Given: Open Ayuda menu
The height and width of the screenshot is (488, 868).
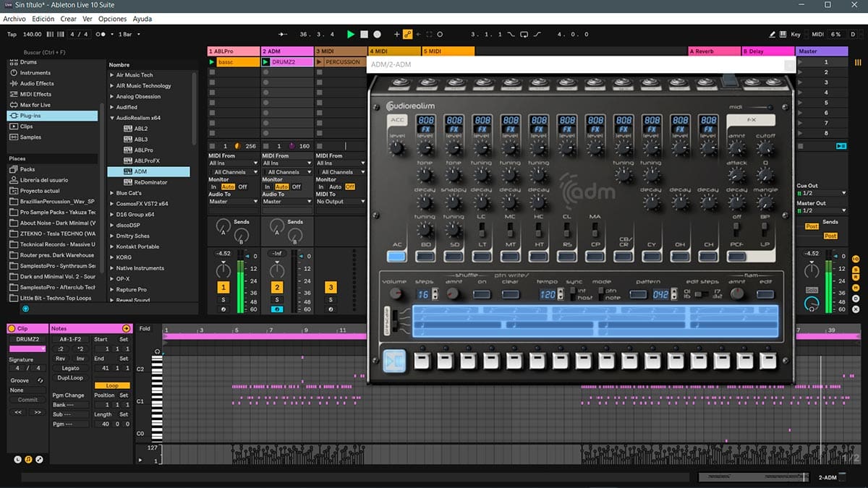Looking at the screenshot, I should coord(142,19).
